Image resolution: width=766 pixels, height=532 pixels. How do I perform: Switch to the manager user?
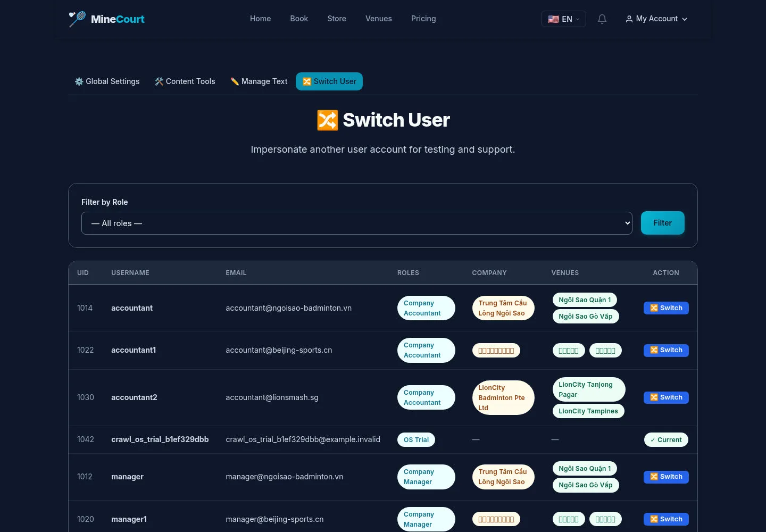click(x=666, y=477)
